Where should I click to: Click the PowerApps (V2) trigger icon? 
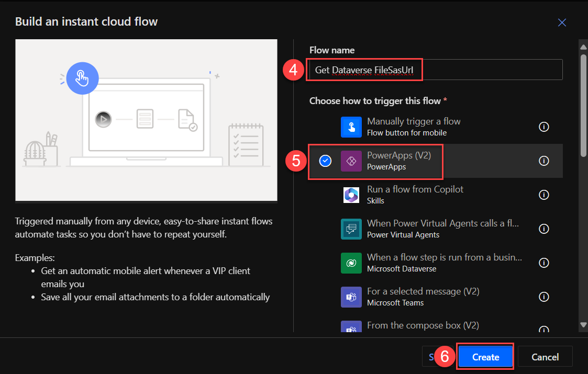tap(351, 161)
